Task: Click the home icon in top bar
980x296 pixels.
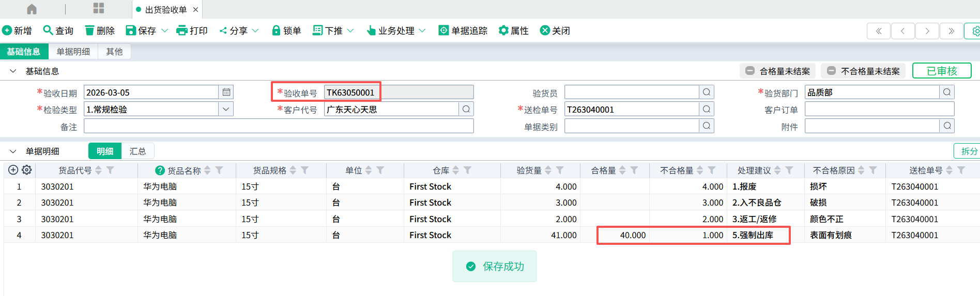Action: [32, 9]
